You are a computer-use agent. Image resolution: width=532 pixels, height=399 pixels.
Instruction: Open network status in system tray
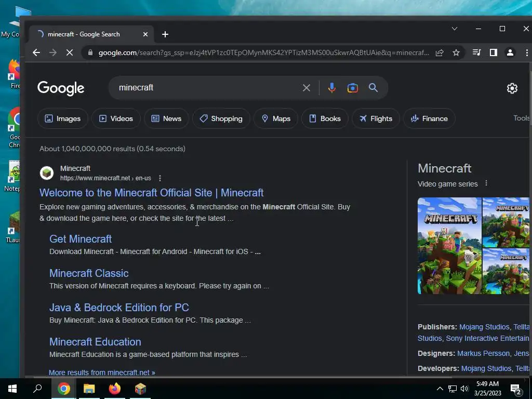point(453,389)
